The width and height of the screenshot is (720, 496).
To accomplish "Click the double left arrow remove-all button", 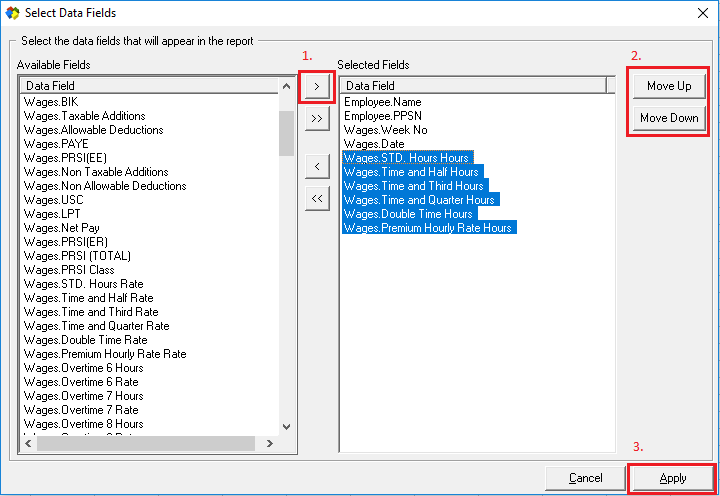I will pyautogui.click(x=316, y=198).
